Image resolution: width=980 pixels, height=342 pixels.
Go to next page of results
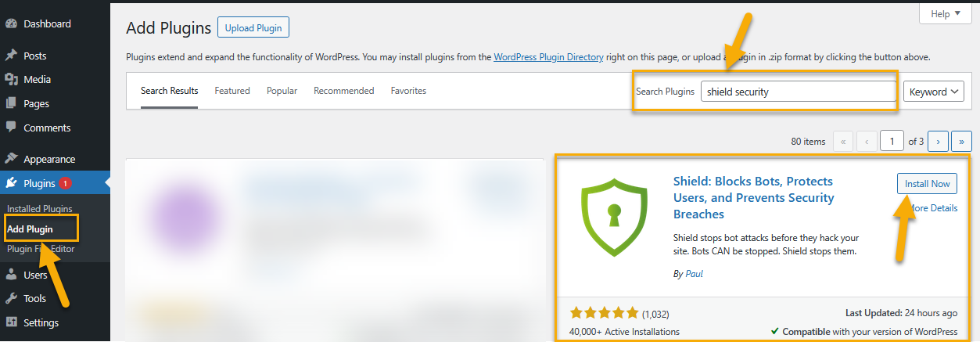pyautogui.click(x=938, y=142)
